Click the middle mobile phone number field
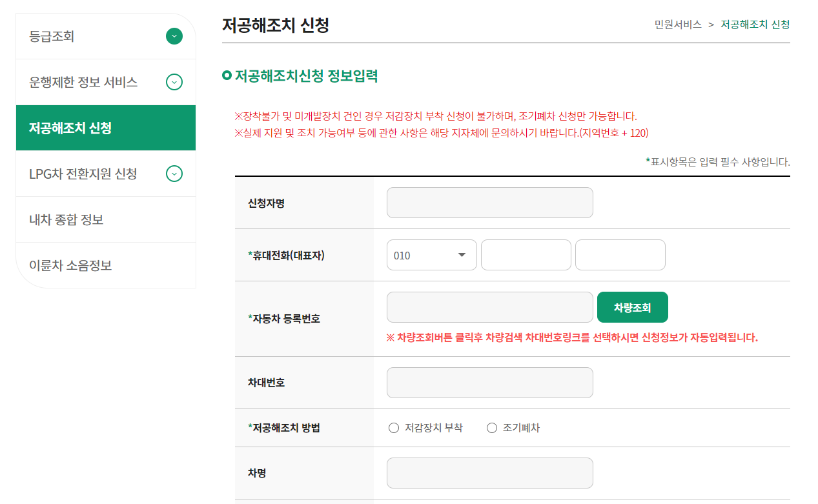Image resolution: width=818 pixels, height=504 pixels. tap(525, 254)
